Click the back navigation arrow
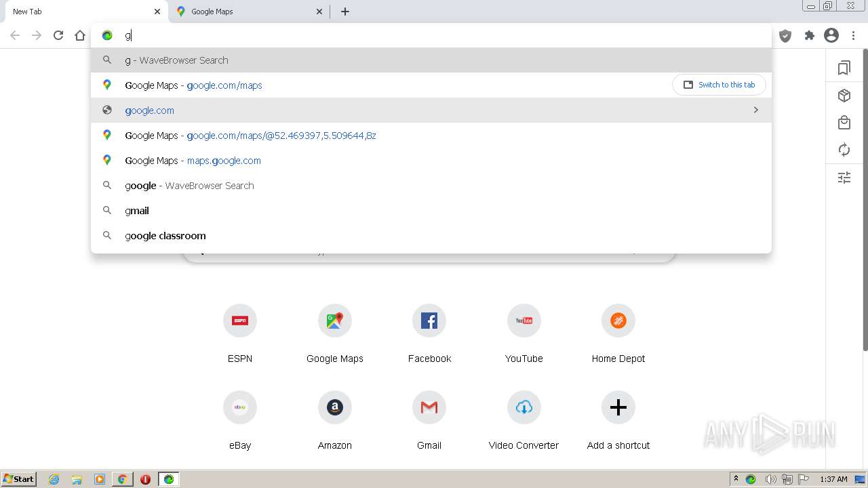 15,35
